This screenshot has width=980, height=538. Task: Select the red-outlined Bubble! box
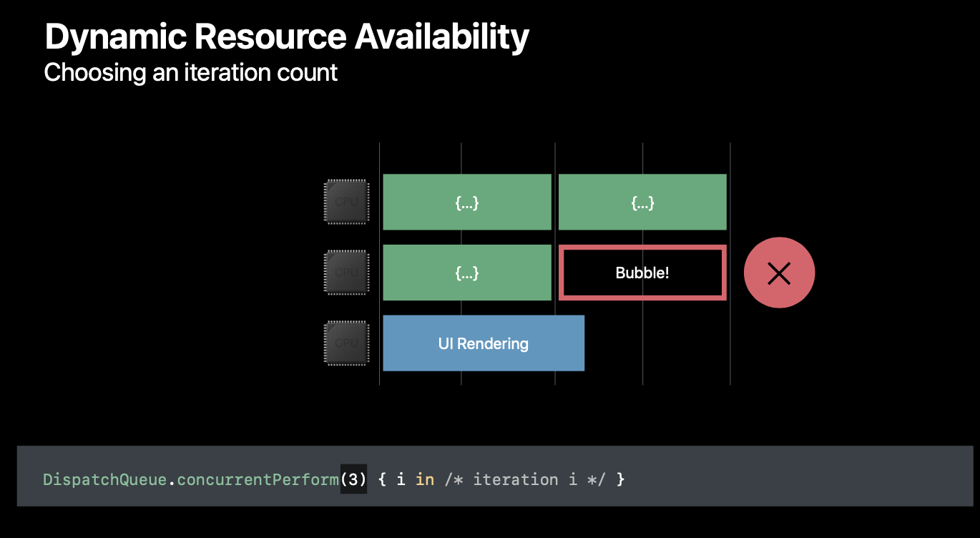[642, 273]
